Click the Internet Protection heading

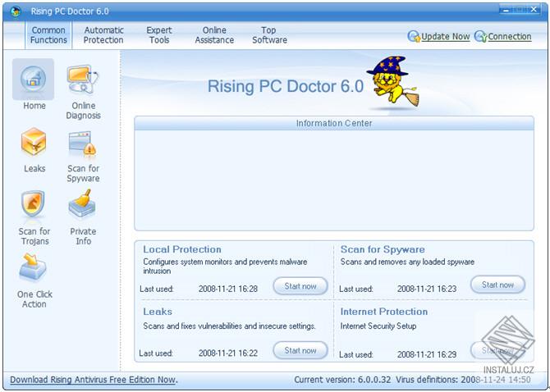coord(383,312)
